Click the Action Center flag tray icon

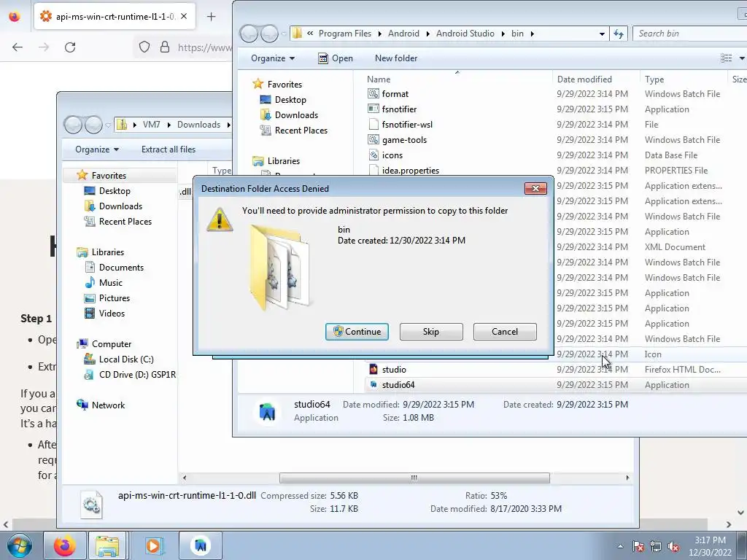(x=638, y=547)
